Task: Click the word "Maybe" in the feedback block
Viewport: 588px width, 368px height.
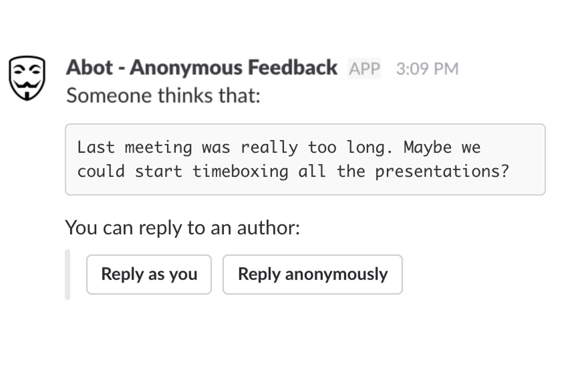Action: (427, 148)
